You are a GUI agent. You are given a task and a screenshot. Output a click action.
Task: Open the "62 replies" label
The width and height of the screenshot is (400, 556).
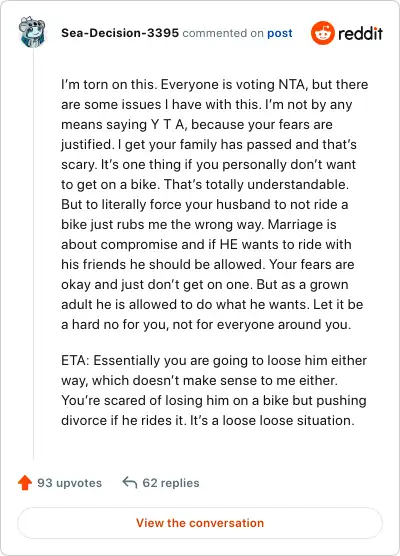(171, 483)
